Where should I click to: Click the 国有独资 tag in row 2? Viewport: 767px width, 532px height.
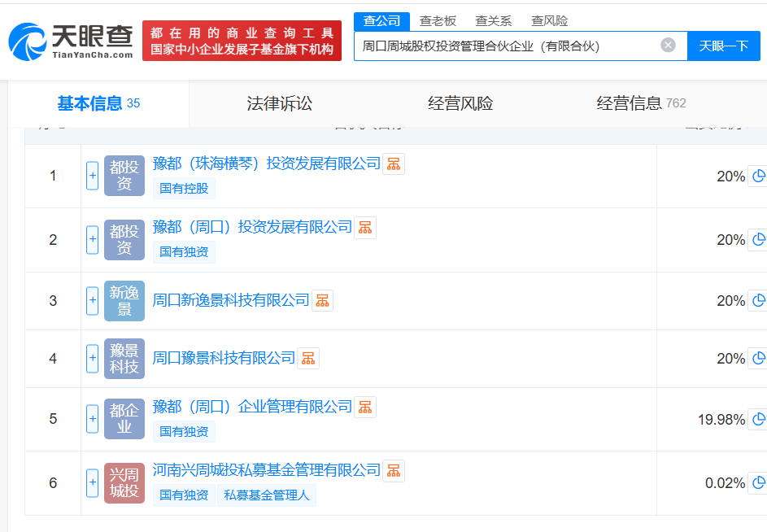point(184,252)
